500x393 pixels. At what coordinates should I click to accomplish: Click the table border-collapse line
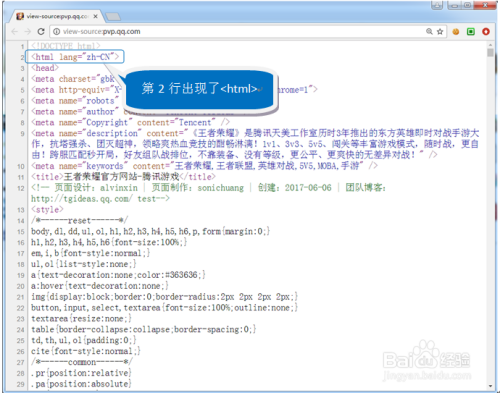(144, 330)
